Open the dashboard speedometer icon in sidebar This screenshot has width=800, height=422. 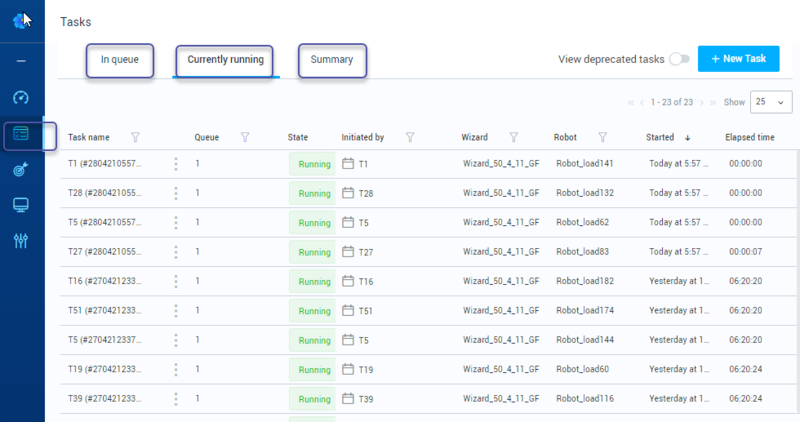click(x=21, y=97)
